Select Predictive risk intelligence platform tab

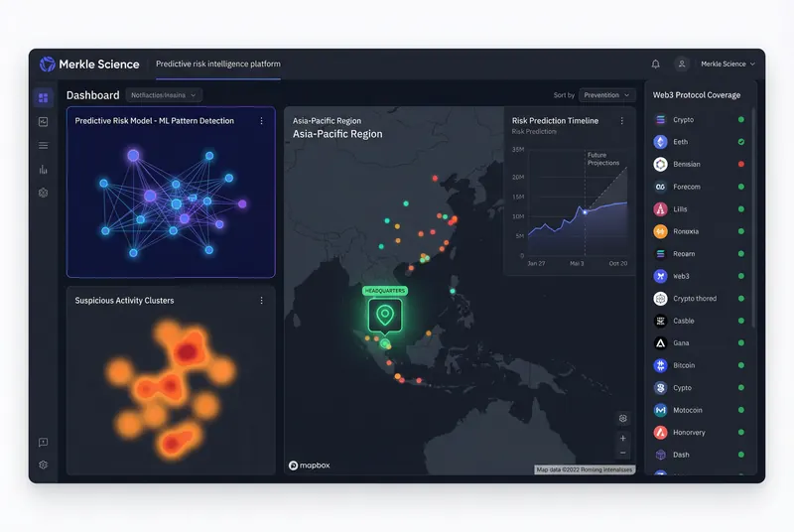pyautogui.click(x=217, y=64)
